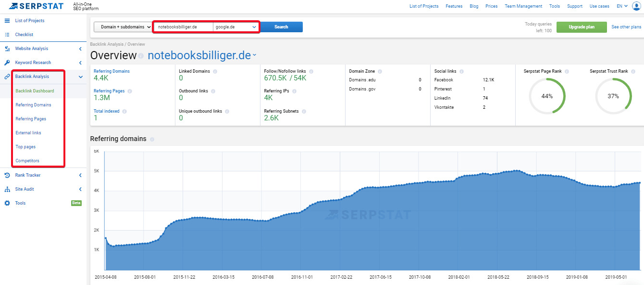The image size is (644, 285).
Task: Click the Checklist icon in sidebar
Action: 7,35
